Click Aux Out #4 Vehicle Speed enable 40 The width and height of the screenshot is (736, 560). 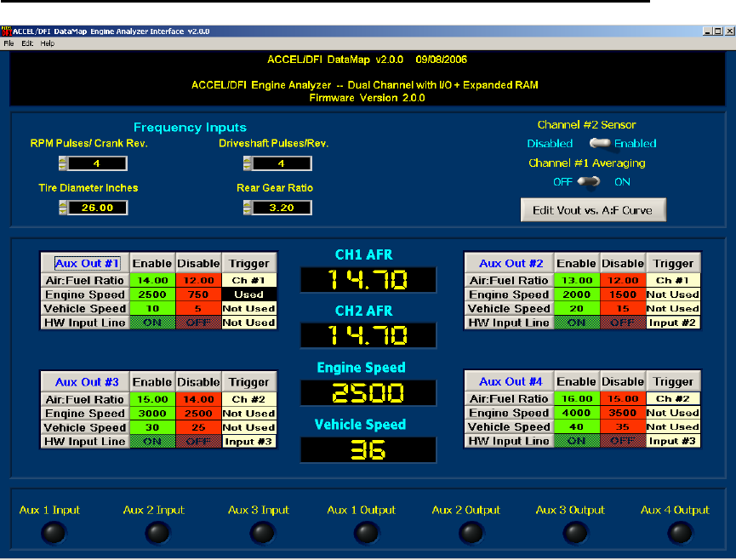pos(577,426)
